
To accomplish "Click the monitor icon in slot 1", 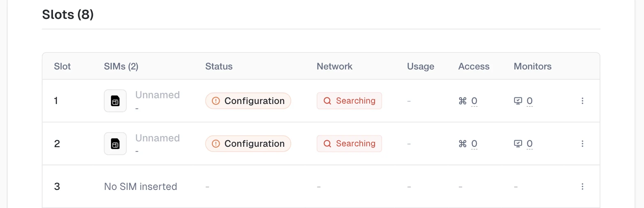I will coord(518,101).
